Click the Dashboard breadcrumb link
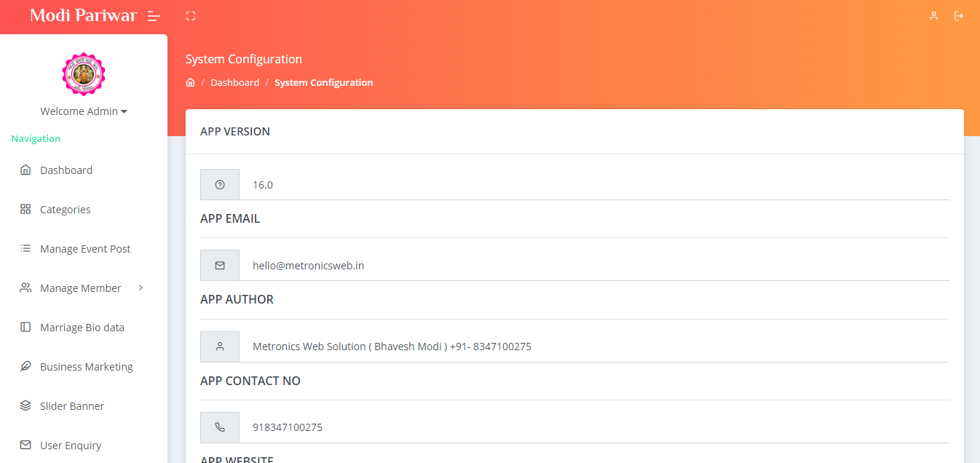Image resolution: width=980 pixels, height=463 pixels. click(x=234, y=83)
